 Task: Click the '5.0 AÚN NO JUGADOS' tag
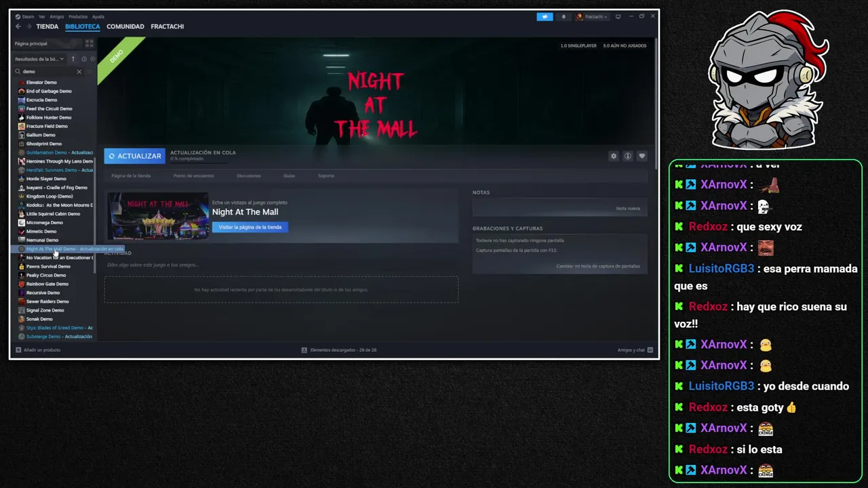pyautogui.click(x=625, y=45)
